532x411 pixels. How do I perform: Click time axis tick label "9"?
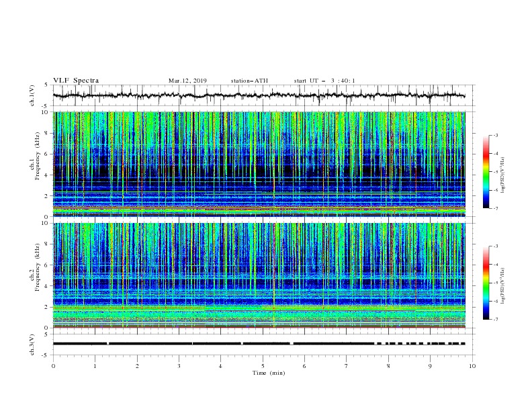(x=430, y=366)
